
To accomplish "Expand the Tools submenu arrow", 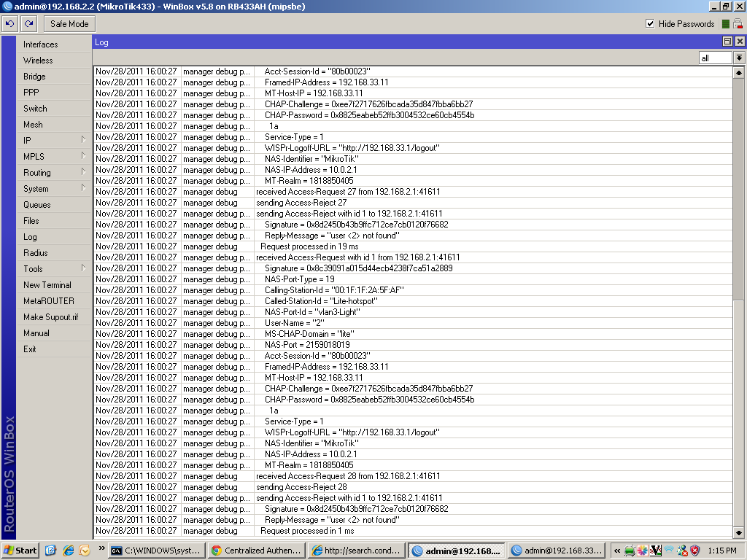I will point(83,268).
